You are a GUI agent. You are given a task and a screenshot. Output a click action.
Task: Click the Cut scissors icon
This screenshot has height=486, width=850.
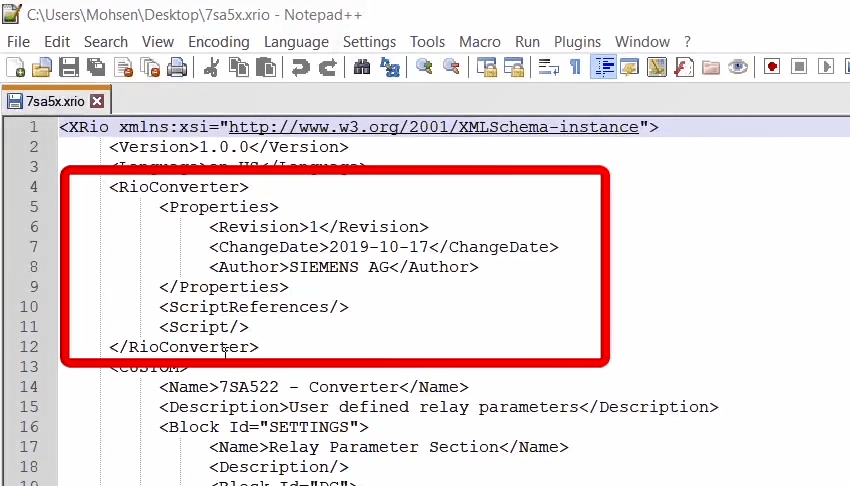[211, 67]
